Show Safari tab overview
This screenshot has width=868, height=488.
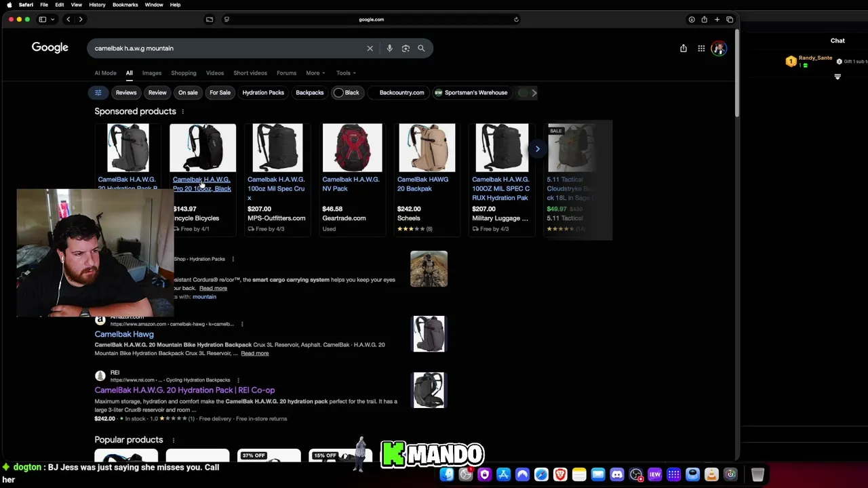pos(730,20)
